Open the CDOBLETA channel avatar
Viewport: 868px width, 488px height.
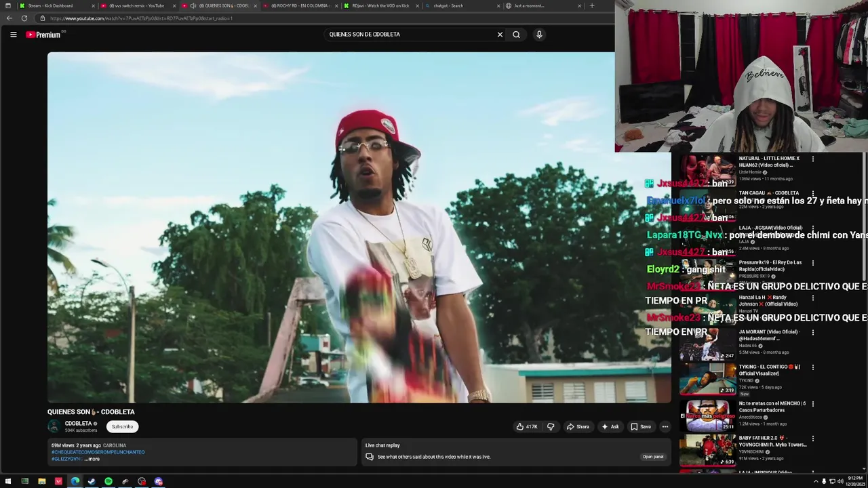click(54, 426)
